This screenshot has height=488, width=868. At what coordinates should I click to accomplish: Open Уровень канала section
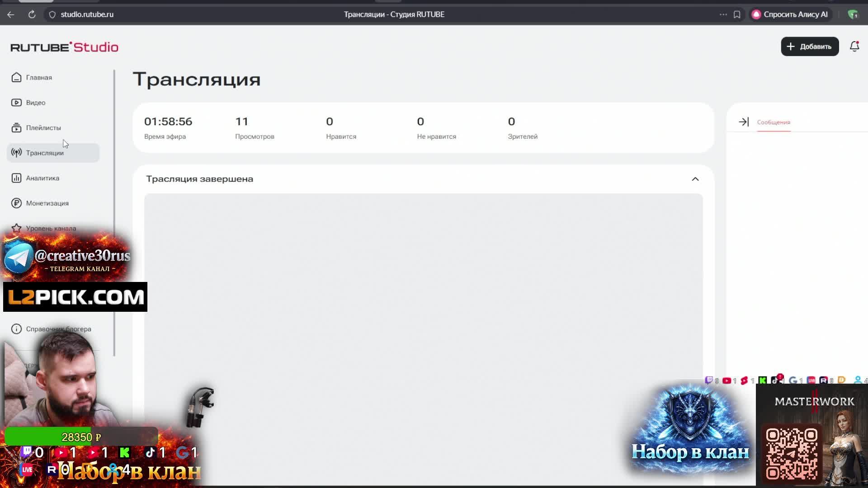pyautogui.click(x=51, y=228)
